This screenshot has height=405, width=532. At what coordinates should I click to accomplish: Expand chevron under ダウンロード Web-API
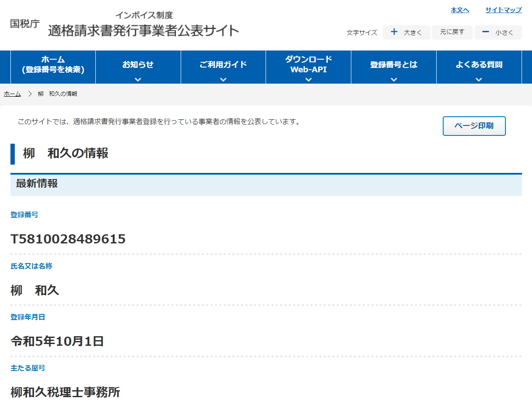pos(309,79)
